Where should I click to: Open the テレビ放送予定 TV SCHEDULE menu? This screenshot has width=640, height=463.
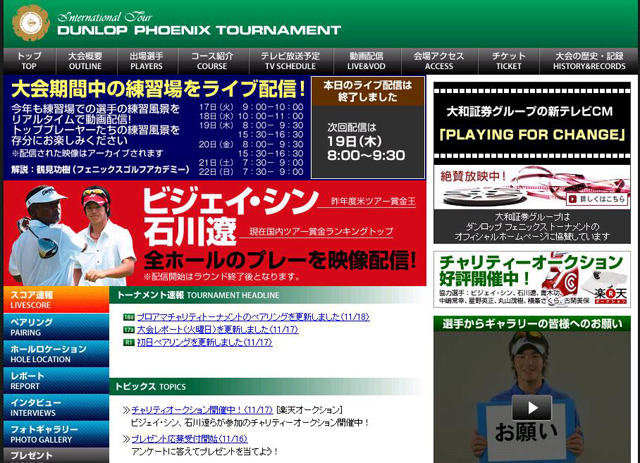coord(291,61)
